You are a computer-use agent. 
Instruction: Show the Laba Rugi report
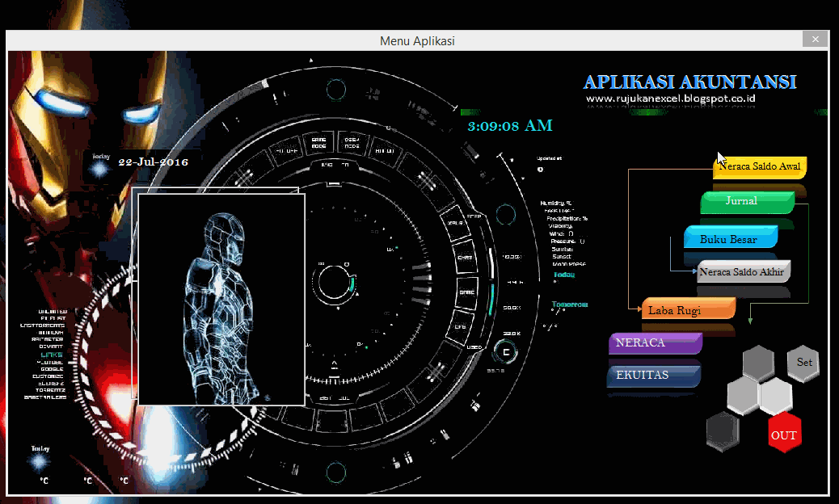pos(689,309)
